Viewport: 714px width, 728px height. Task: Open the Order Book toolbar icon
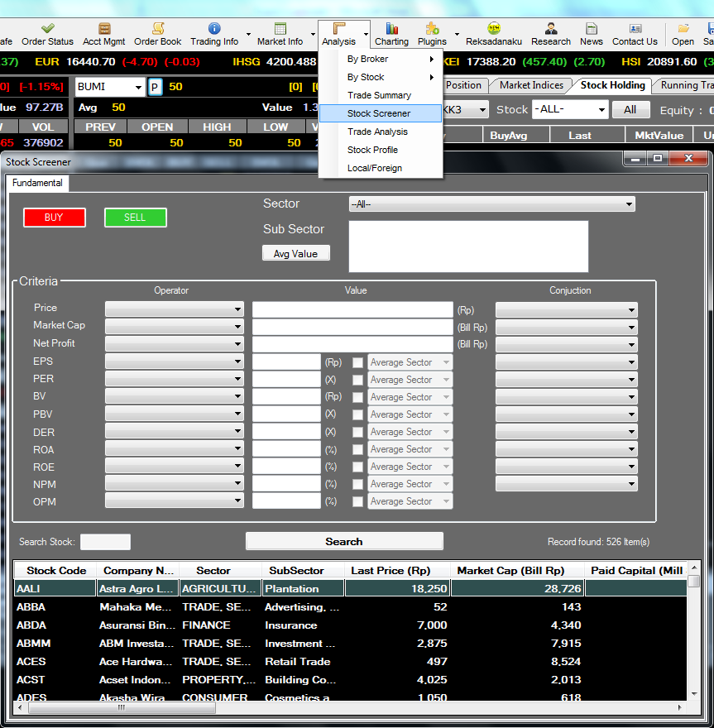pyautogui.click(x=158, y=34)
